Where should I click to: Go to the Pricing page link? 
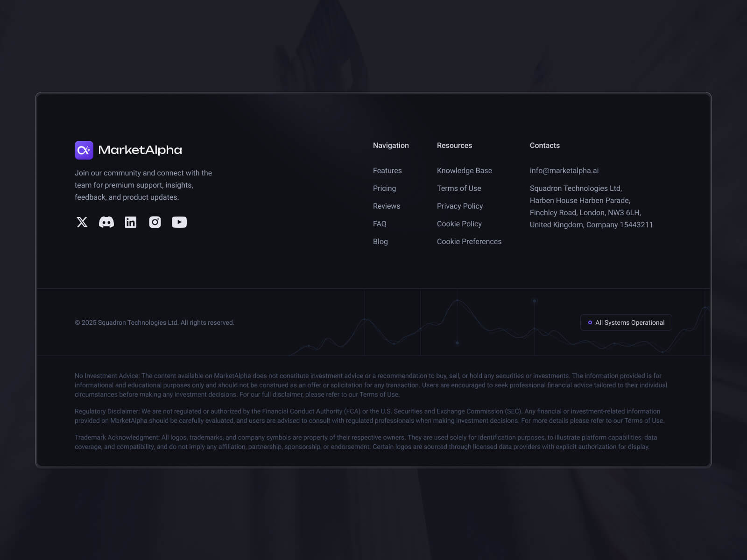pyautogui.click(x=384, y=189)
